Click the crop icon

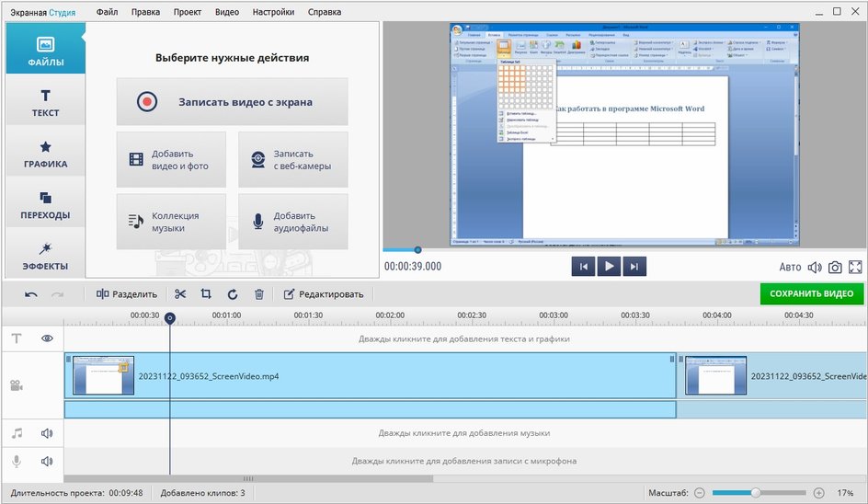point(206,294)
